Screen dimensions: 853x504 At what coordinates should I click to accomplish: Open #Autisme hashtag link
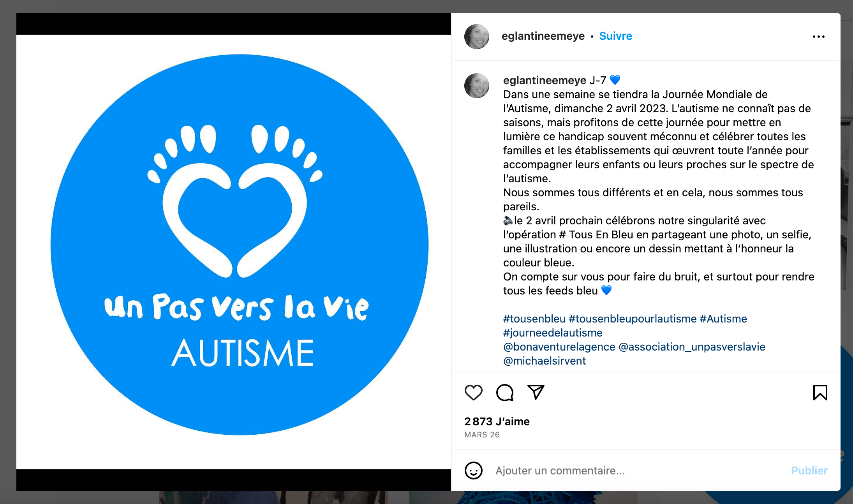tap(723, 319)
